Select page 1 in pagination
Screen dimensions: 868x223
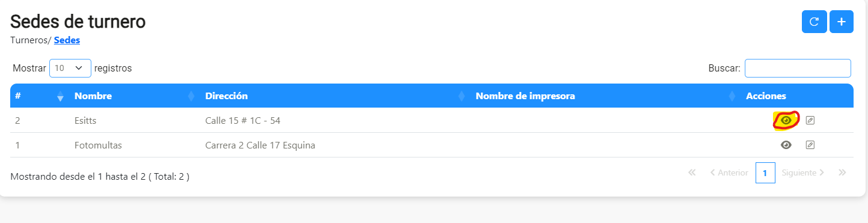pyautogui.click(x=765, y=173)
